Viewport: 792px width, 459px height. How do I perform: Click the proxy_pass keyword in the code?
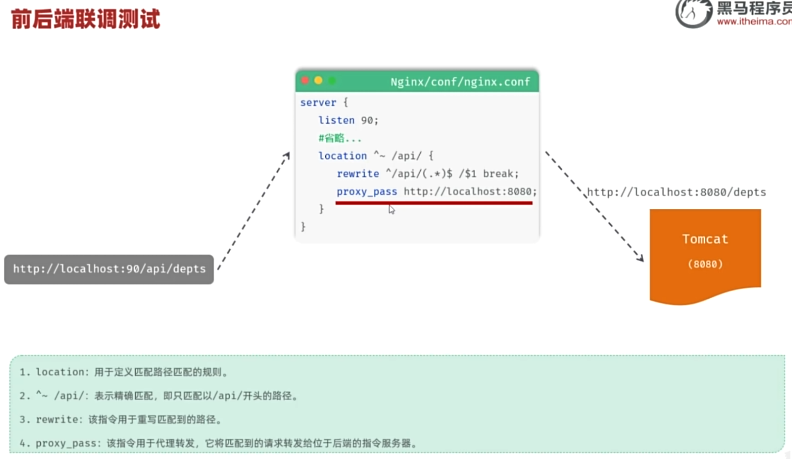coord(367,192)
